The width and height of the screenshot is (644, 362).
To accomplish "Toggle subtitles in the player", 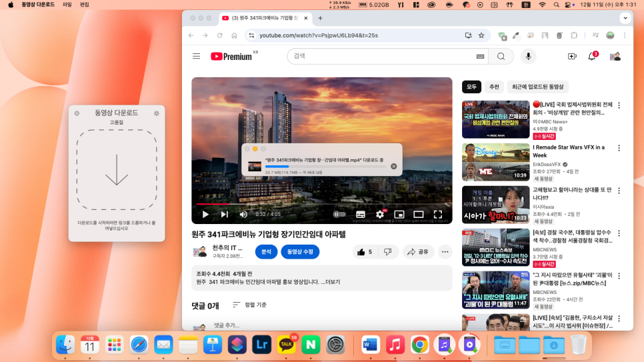I will tap(361, 214).
